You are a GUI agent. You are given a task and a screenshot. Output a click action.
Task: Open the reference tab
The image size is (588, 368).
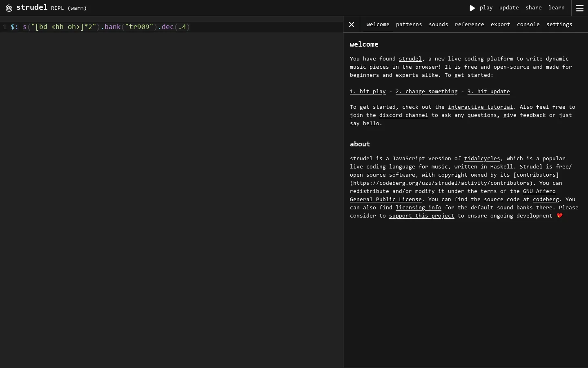(470, 25)
